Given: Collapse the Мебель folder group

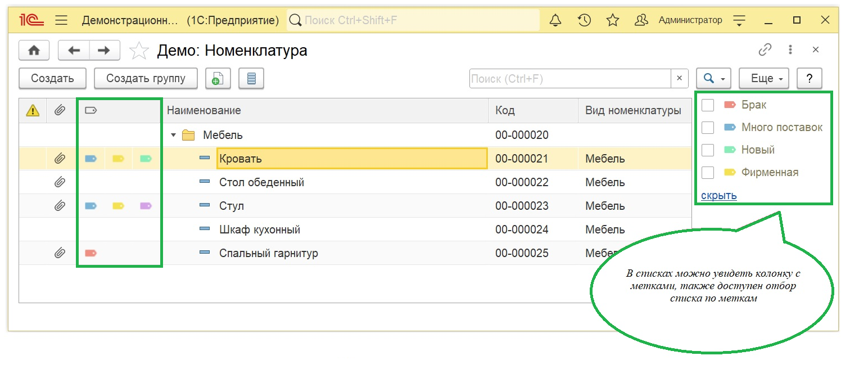Looking at the screenshot, I should [x=174, y=135].
